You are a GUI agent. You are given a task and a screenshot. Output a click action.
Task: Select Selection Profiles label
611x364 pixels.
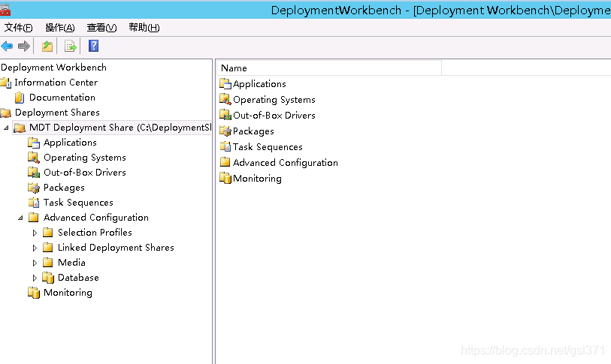coord(95,233)
